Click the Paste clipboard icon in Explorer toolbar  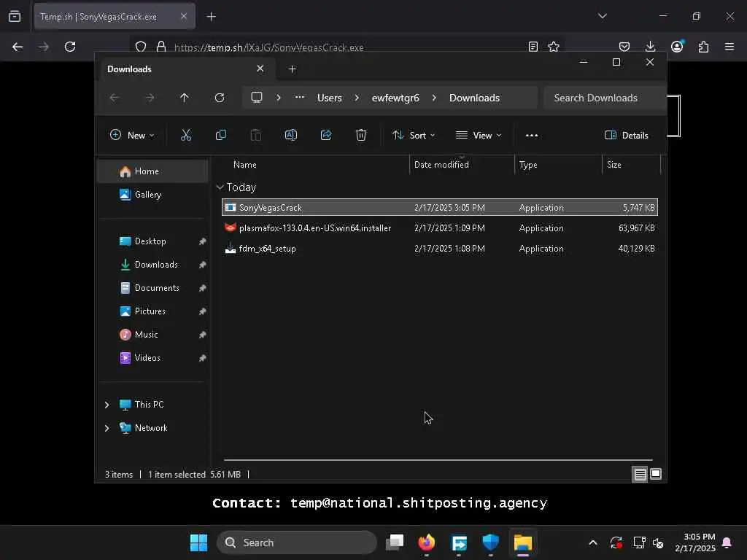pos(256,135)
